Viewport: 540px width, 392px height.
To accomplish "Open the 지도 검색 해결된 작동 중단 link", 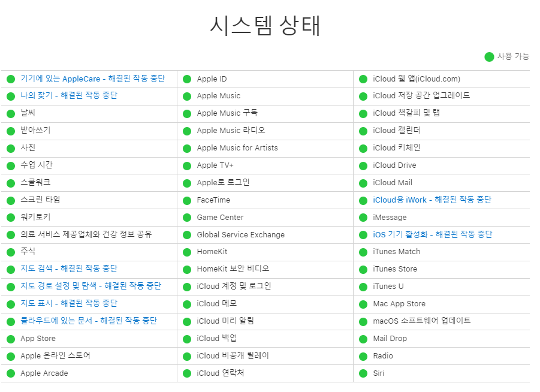I will click(69, 269).
